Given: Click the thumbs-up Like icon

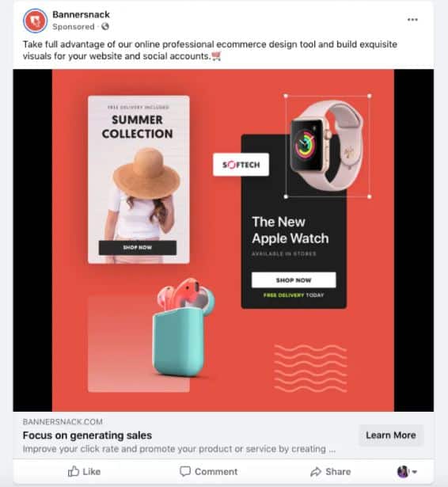Looking at the screenshot, I should coord(74,471).
